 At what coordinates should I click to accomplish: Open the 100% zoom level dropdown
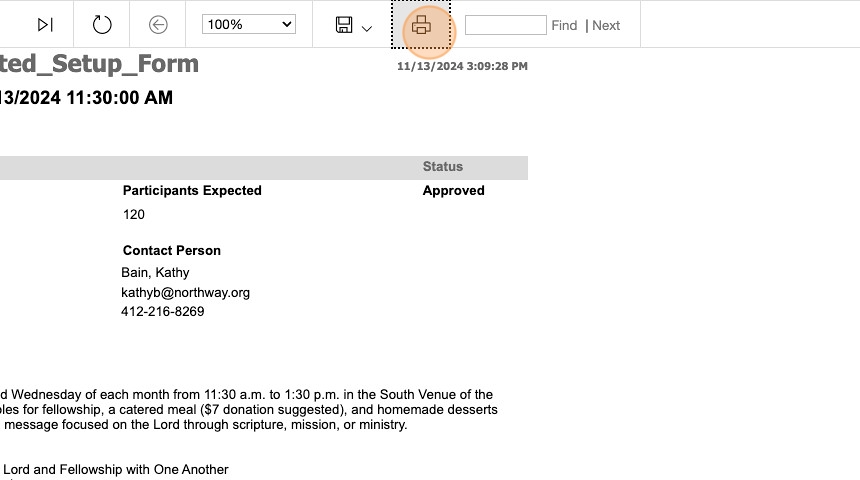(x=249, y=24)
